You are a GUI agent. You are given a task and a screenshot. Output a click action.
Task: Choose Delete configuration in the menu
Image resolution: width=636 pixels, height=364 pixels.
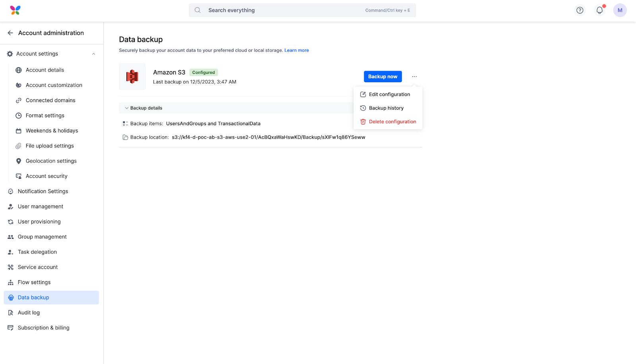pos(388,122)
